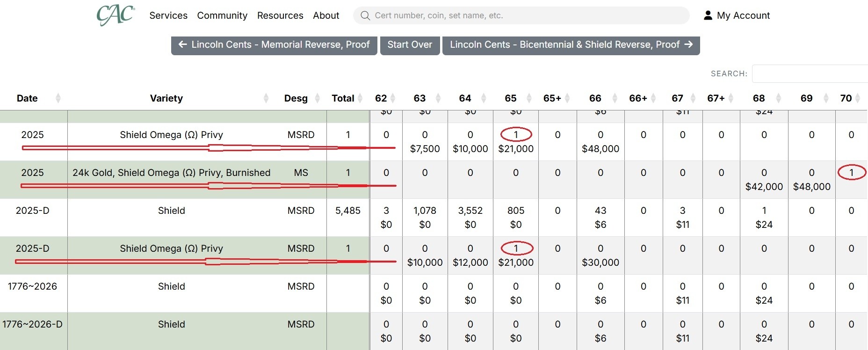Image resolution: width=868 pixels, height=350 pixels.
Task: Open the Services menu
Action: tap(168, 15)
